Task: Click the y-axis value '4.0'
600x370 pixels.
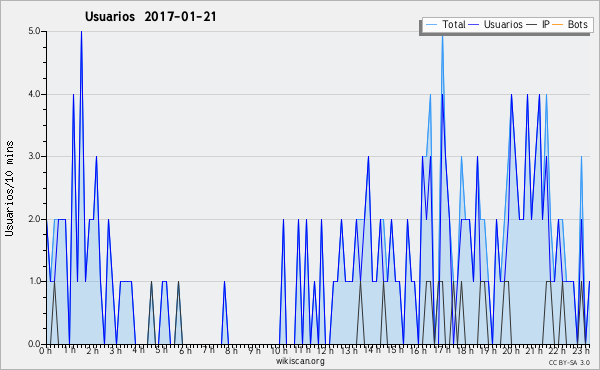Action: coord(34,94)
